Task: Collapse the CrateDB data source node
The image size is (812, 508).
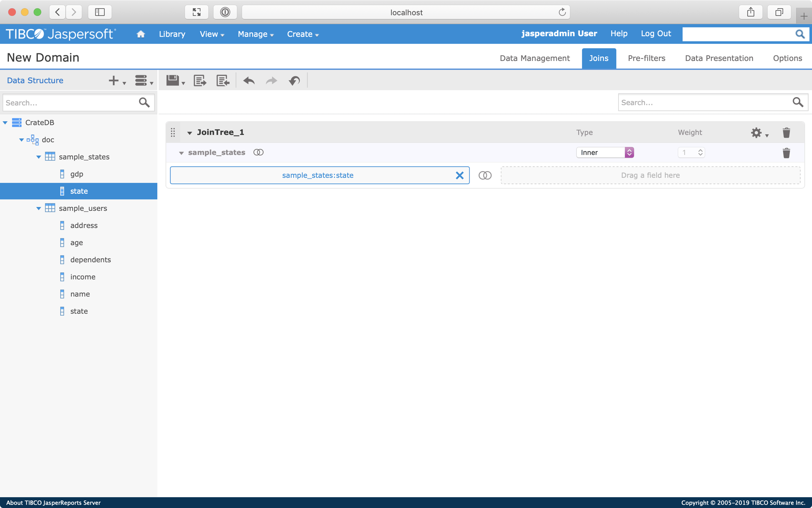Action: coord(5,122)
